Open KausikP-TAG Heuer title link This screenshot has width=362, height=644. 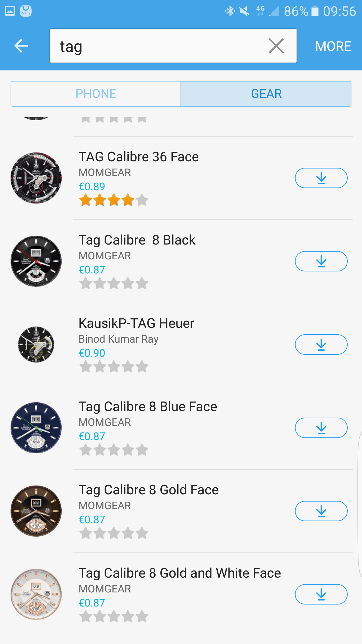tap(136, 323)
